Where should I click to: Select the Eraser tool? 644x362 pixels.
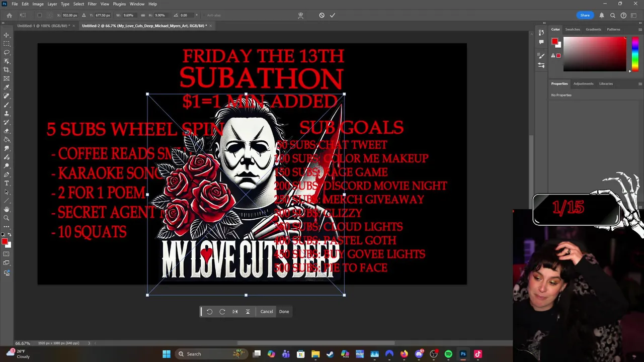pos(7,131)
